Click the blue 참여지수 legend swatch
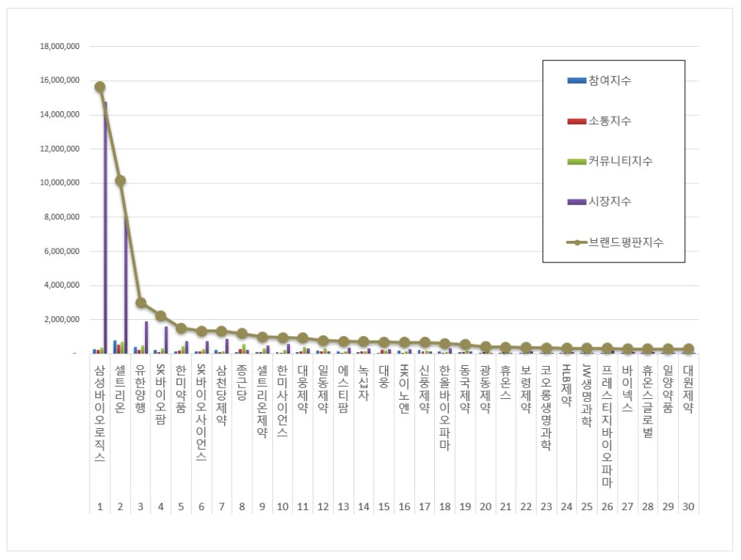The height and width of the screenshot is (560, 741). coord(576,81)
